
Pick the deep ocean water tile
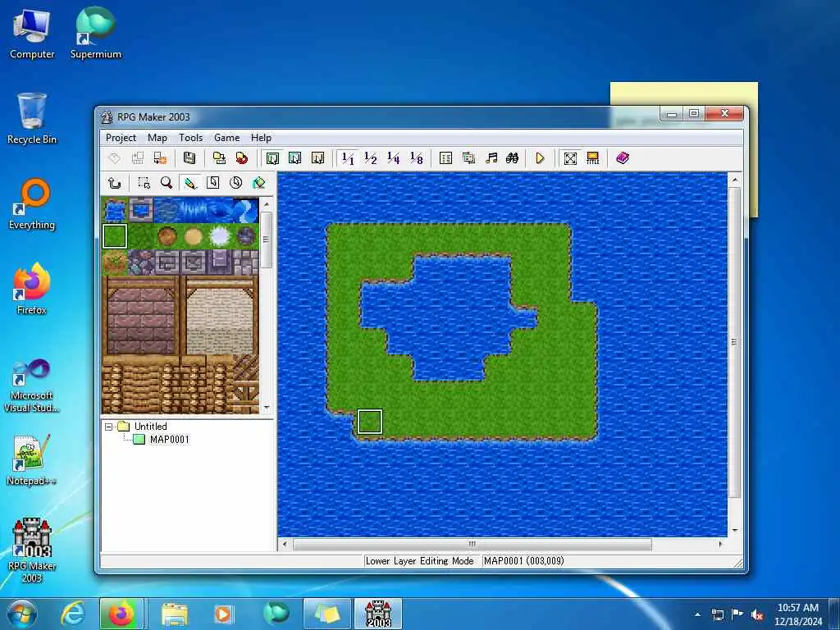[167, 210]
